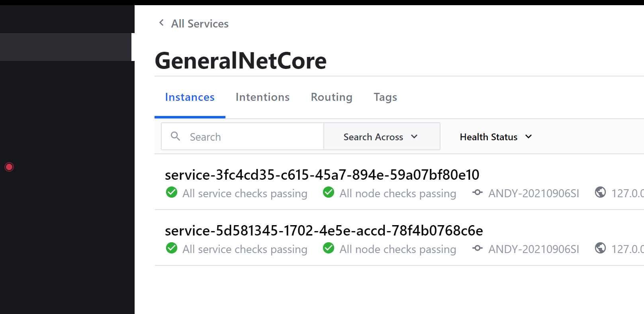Viewport: 644px width, 314px height.
Task: Open the Health Status filter dropdown
Action: click(x=495, y=137)
